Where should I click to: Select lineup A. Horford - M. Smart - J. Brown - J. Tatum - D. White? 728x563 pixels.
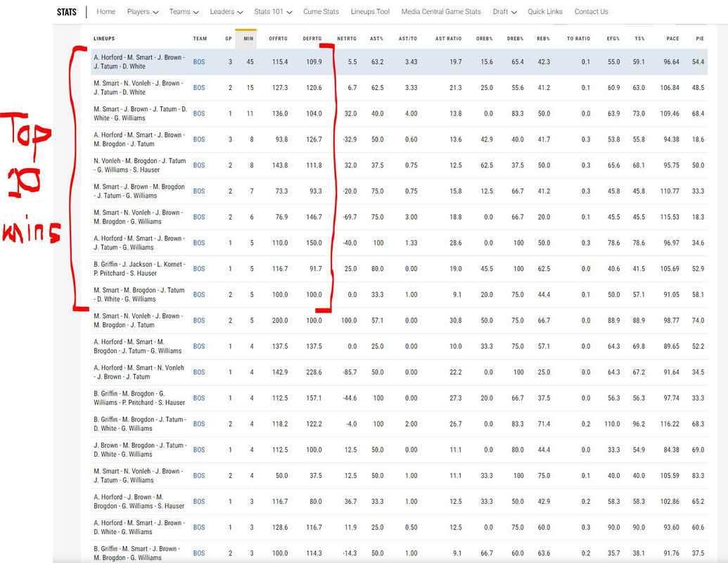[139, 62]
